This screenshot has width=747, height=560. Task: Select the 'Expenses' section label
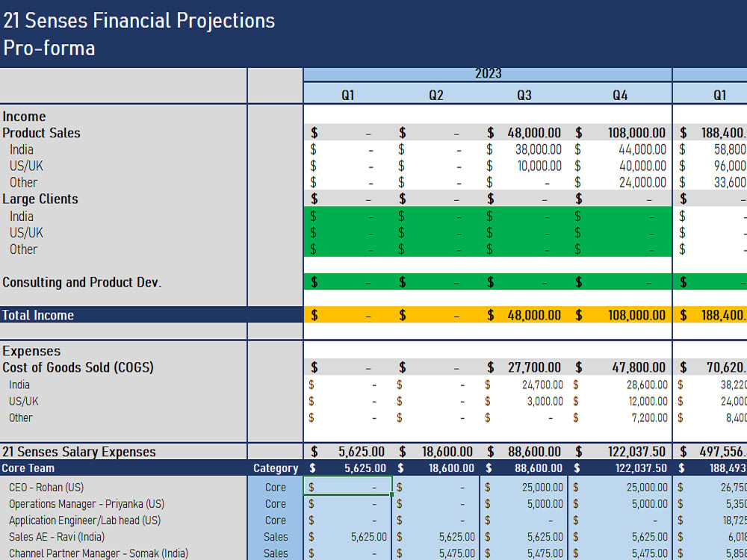(31, 352)
